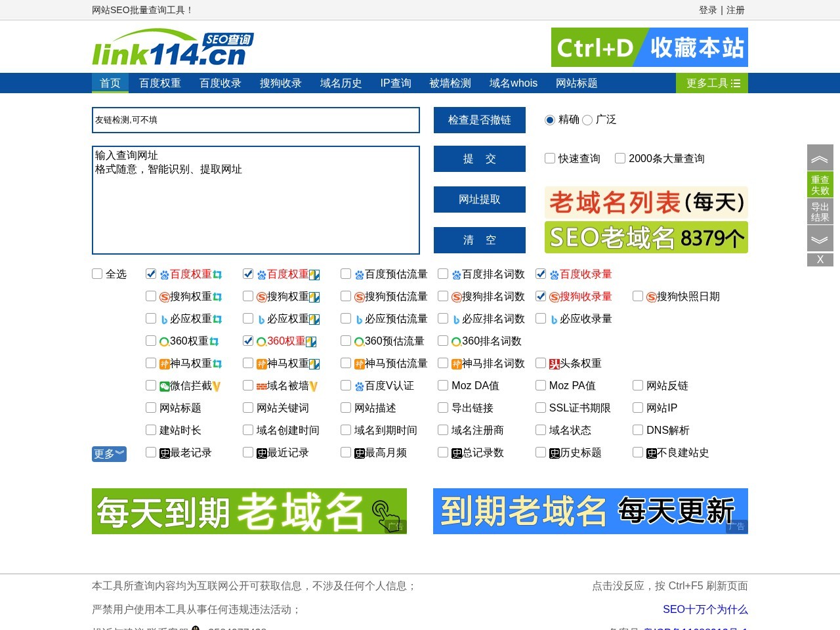Image resolution: width=840 pixels, height=630 pixels.
Task: Click the link114.cn SEO查询 logo
Action: 173,47
